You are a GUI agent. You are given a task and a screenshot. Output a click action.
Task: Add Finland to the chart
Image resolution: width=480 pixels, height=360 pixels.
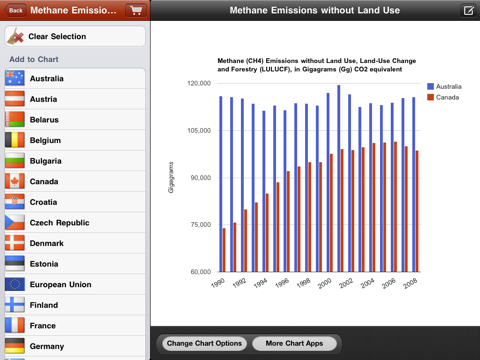click(75, 305)
